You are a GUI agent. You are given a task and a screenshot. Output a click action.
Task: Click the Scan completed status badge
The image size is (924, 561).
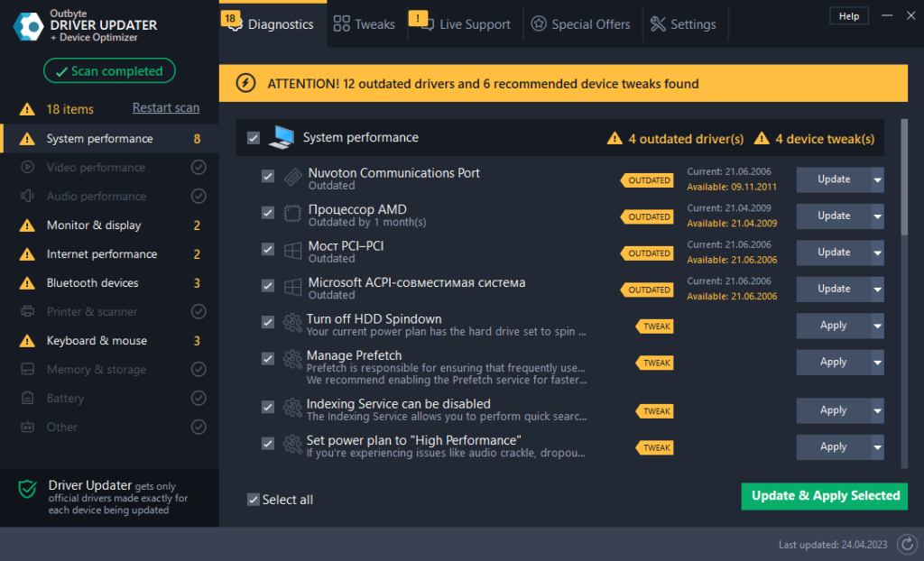coord(109,70)
